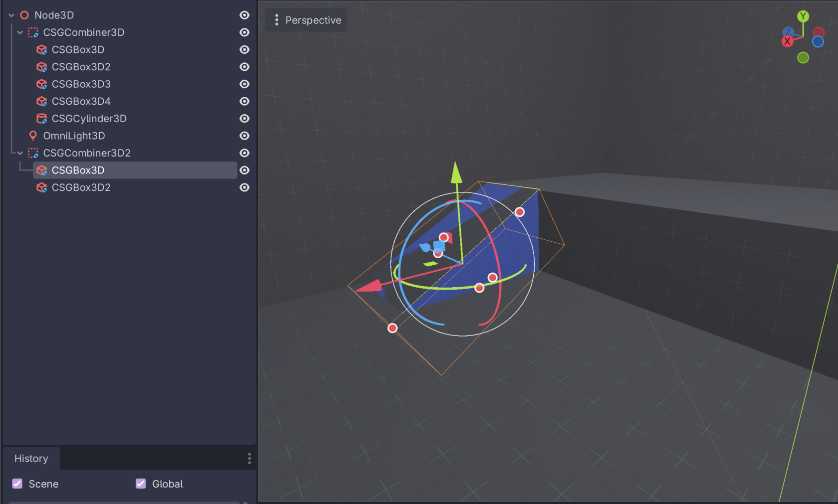The width and height of the screenshot is (838, 504).
Task: Switch to the History tab
Action: coord(31,458)
